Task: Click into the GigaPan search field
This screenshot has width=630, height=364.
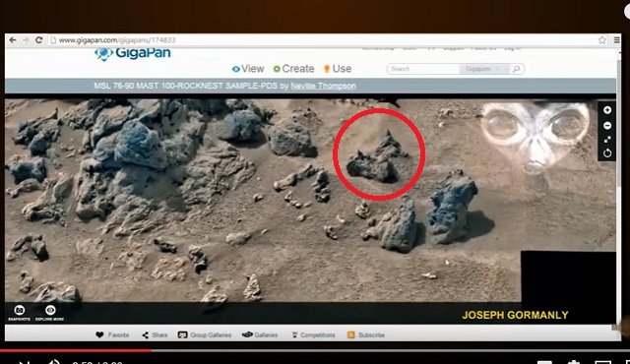Action: point(423,69)
